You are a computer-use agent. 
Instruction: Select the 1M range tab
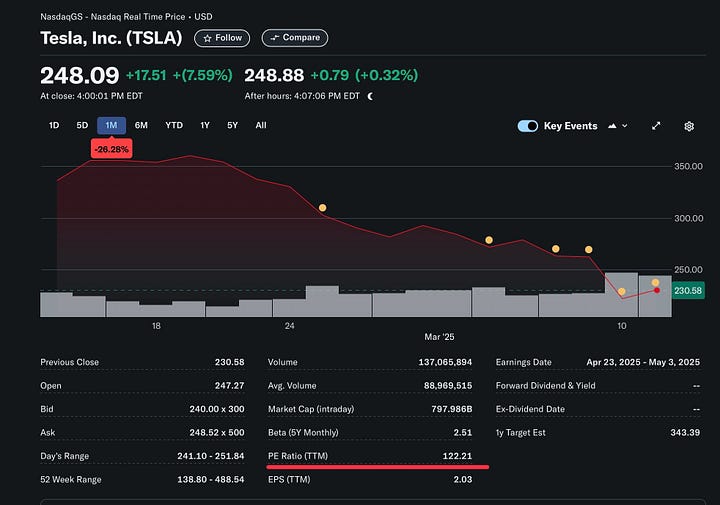point(112,125)
